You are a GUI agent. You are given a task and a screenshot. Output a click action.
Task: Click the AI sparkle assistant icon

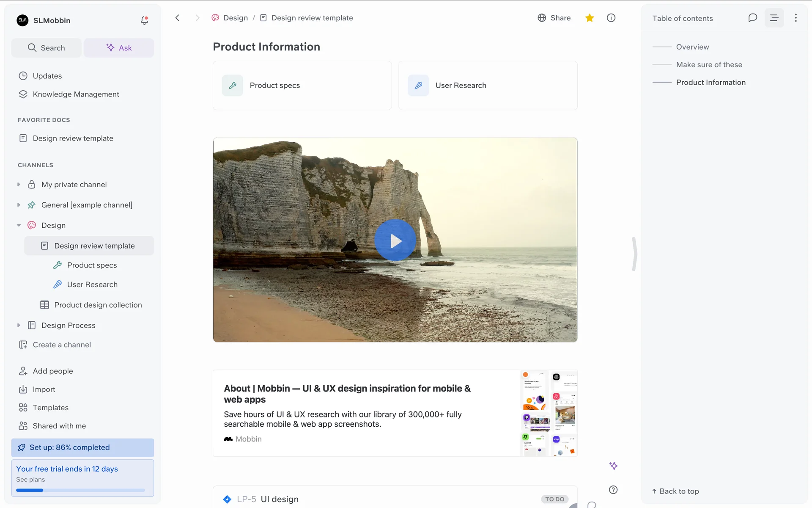tap(613, 466)
